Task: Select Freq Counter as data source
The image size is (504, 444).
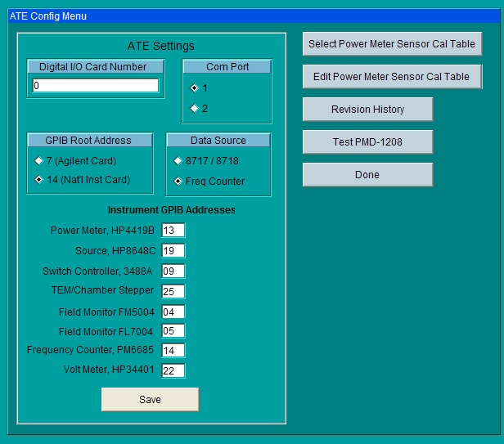Action: coord(178,181)
